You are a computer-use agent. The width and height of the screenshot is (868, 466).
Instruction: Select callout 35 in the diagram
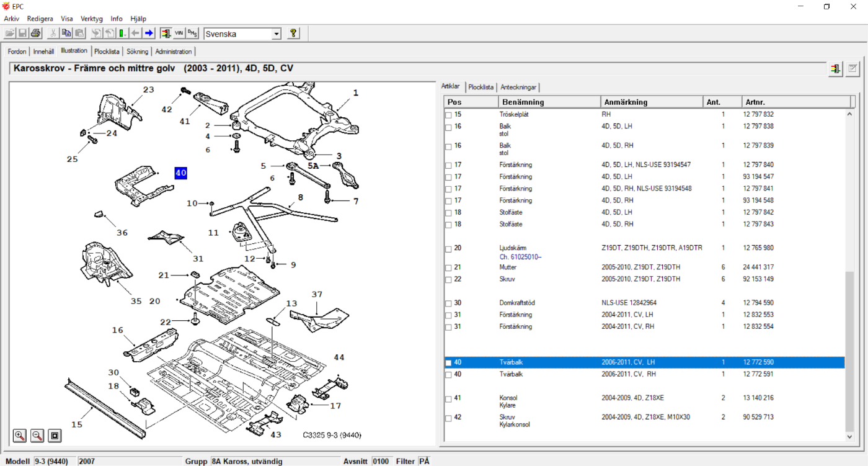[136, 302]
